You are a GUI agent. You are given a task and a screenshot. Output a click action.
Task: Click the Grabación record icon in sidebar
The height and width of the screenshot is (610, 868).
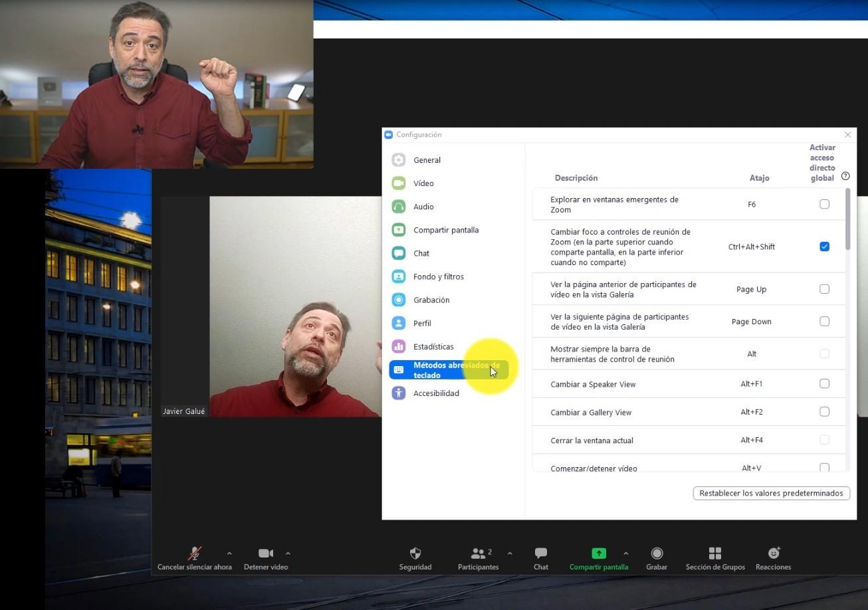pyautogui.click(x=399, y=300)
